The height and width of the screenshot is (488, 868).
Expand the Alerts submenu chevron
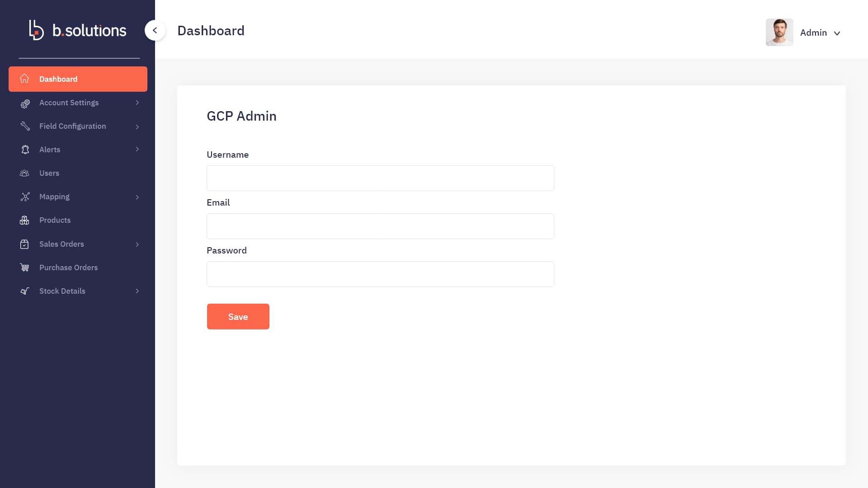[x=137, y=149]
